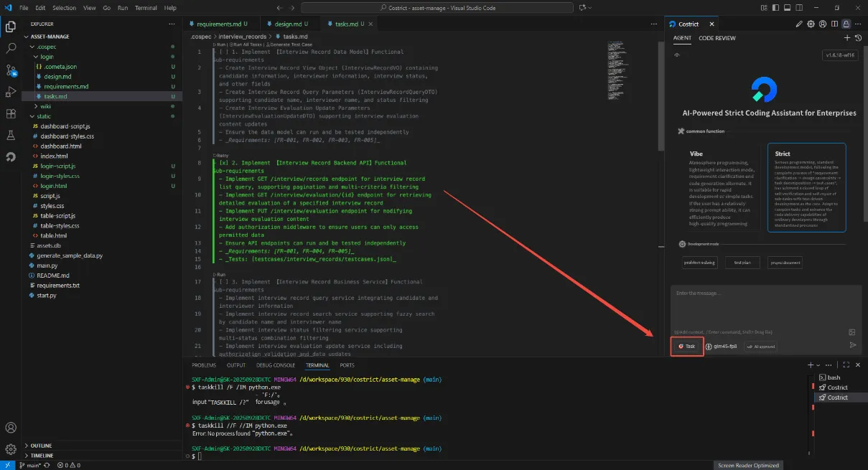Toggle eye icon under AGENT tab
Viewport: 868px width, 470px height.
pos(677,55)
